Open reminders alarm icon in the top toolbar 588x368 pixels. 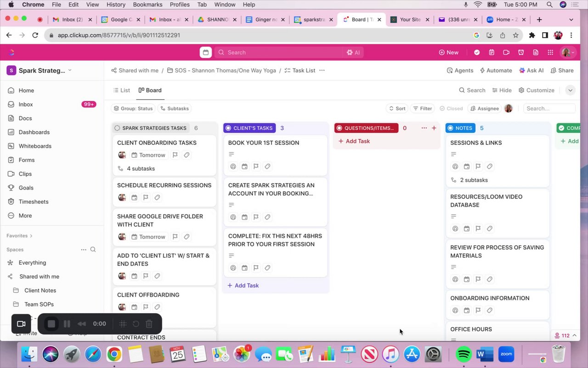pyautogui.click(x=521, y=52)
